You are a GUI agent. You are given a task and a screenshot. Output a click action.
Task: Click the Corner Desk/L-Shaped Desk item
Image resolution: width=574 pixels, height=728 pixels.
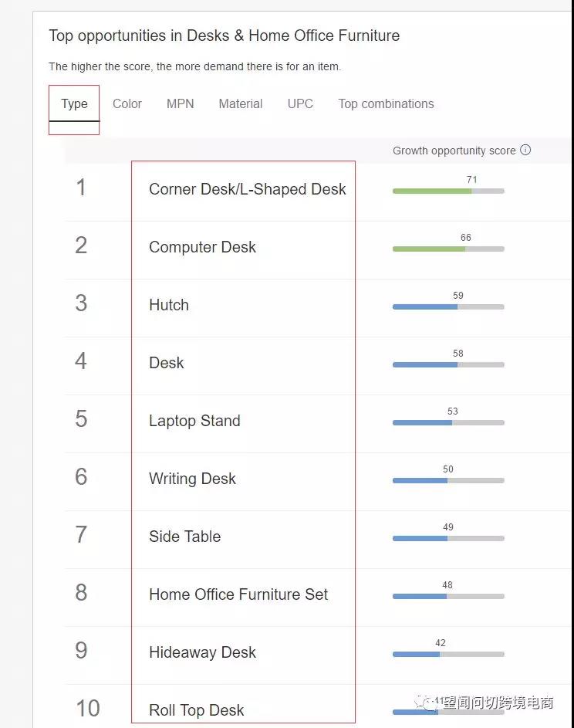[247, 190]
